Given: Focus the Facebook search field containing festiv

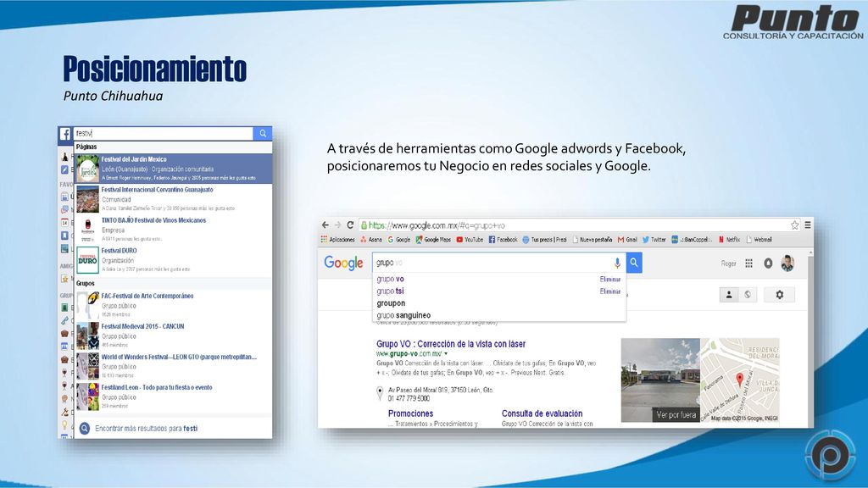Looking at the screenshot, I should tap(164, 133).
